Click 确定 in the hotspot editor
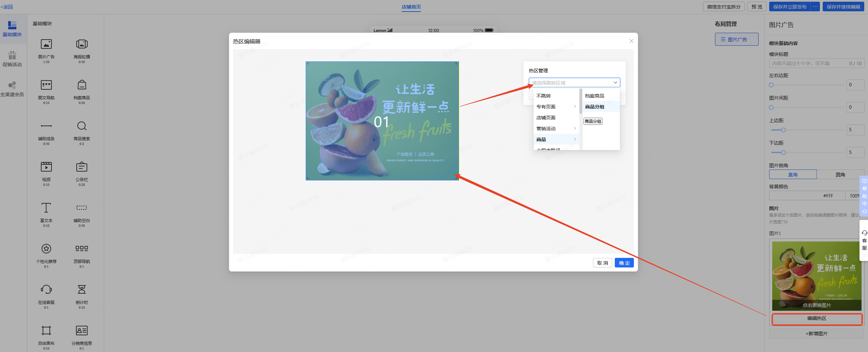Viewport: 868px width, 352px height. (x=624, y=263)
